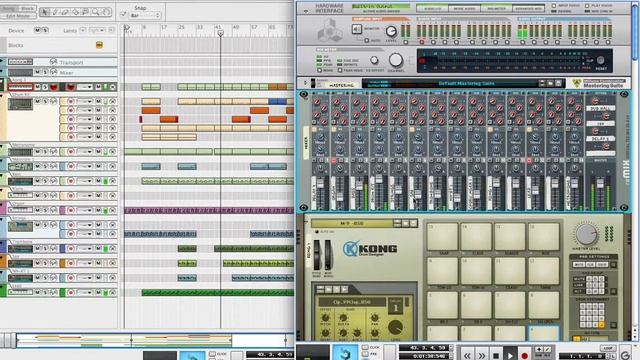The width and height of the screenshot is (640, 360).
Task: Adjust the mixer Master fader
Action: [x=600, y=184]
